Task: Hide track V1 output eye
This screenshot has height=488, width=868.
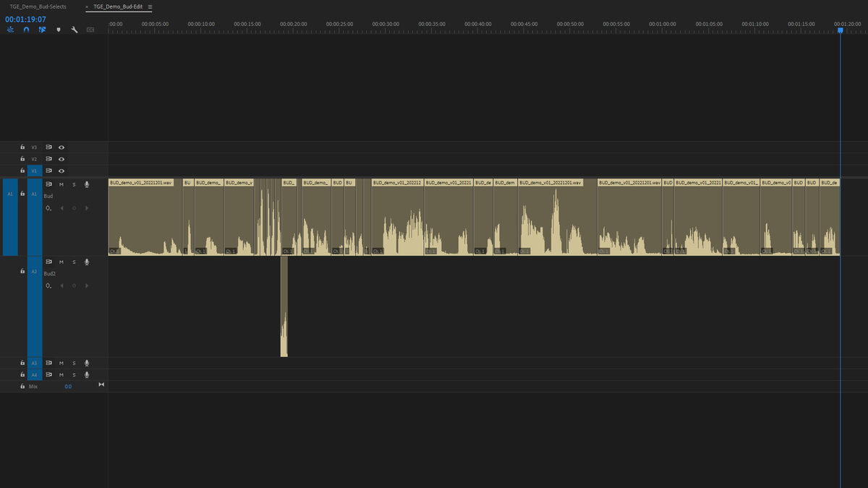Action: pos(61,171)
